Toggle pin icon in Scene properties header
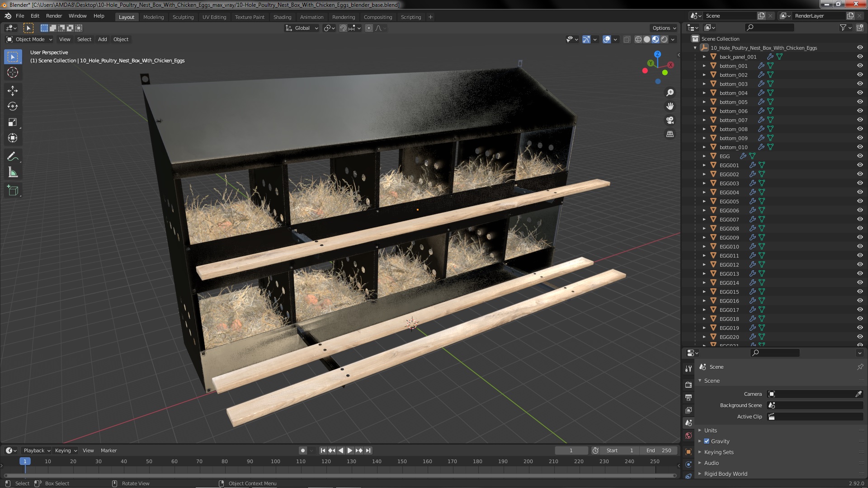868x488 pixels. tap(860, 367)
